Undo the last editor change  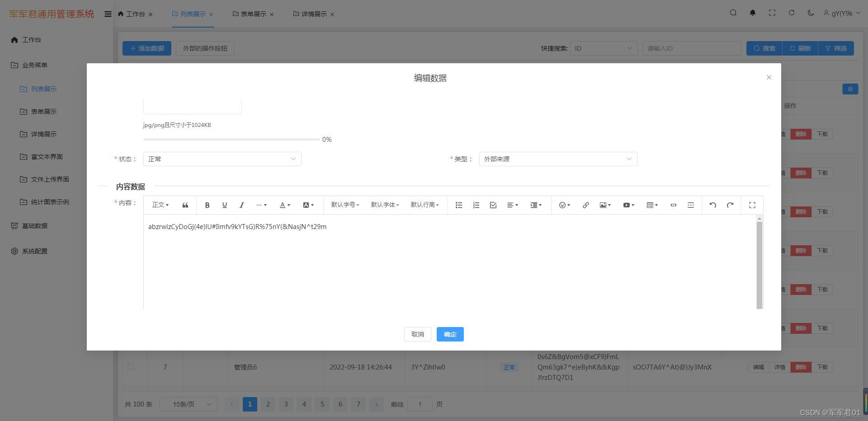click(712, 205)
